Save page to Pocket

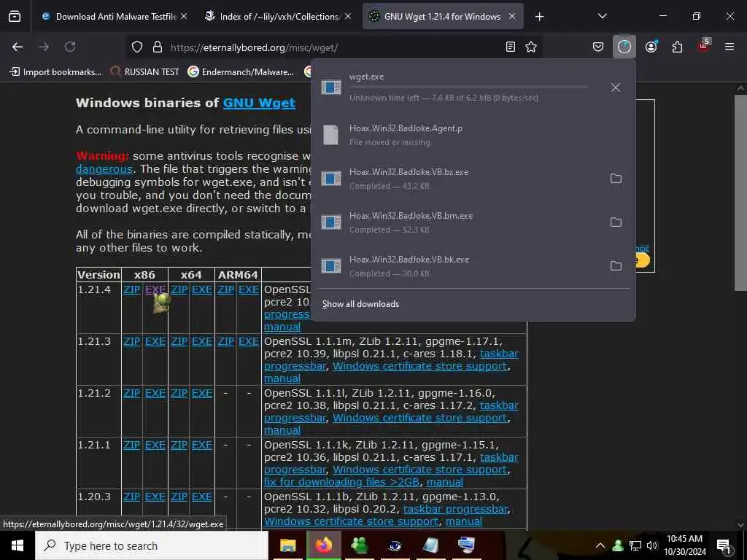point(598,47)
